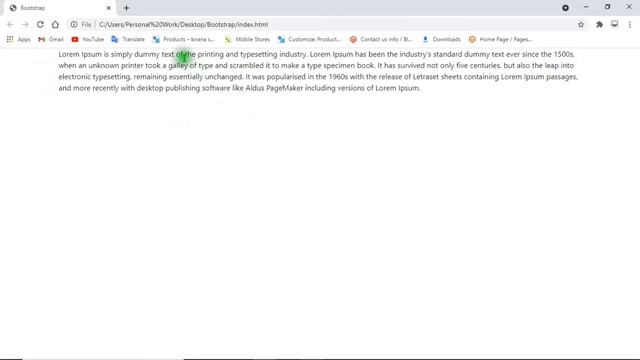Viewport: 640px width, 360px height.
Task: Open the Extensions puzzle icon
Action: pos(599,24)
